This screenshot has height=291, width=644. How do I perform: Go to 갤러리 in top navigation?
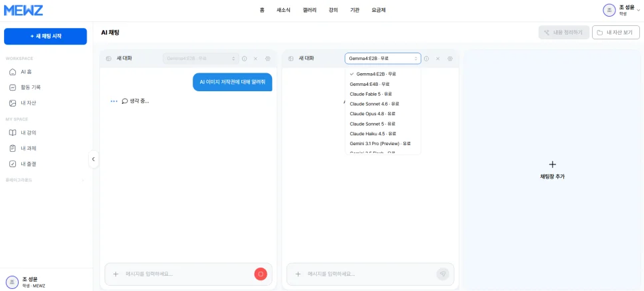tap(310, 10)
